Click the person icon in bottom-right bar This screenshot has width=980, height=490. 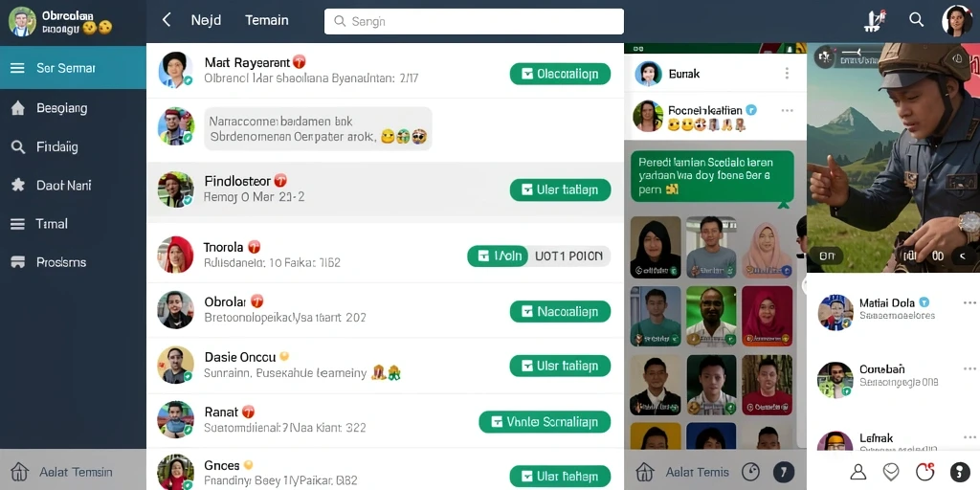[x=858, y=472]
